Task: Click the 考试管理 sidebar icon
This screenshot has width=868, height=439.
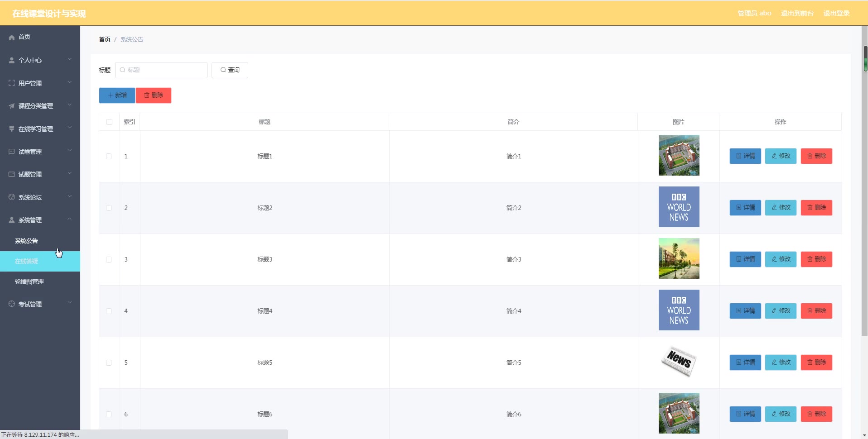Action: pos(12,304)
